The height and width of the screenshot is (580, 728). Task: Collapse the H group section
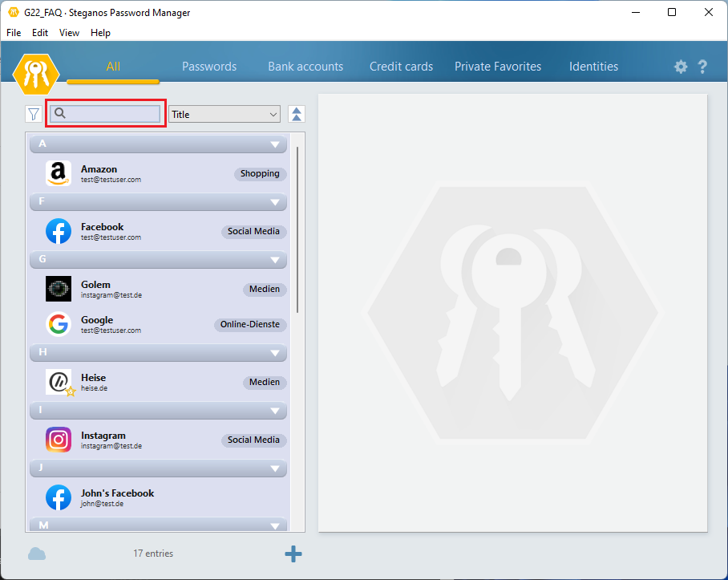click(276, 353)
